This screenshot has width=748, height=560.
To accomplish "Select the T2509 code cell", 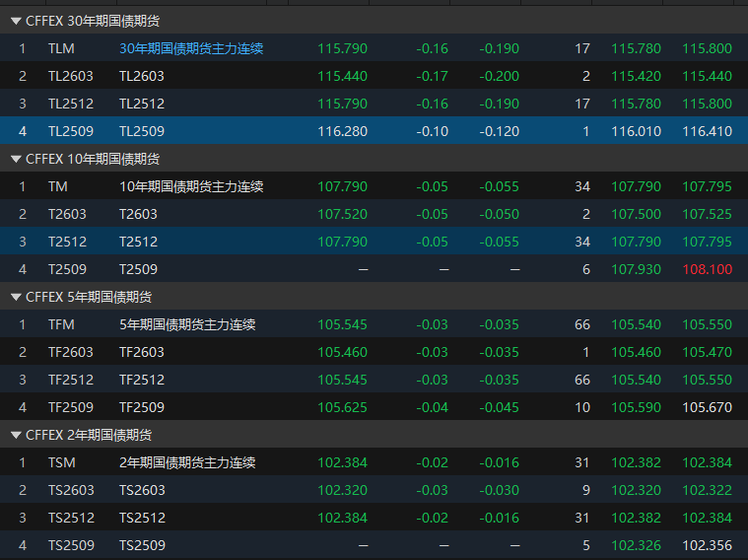I will tap(67, 269).
